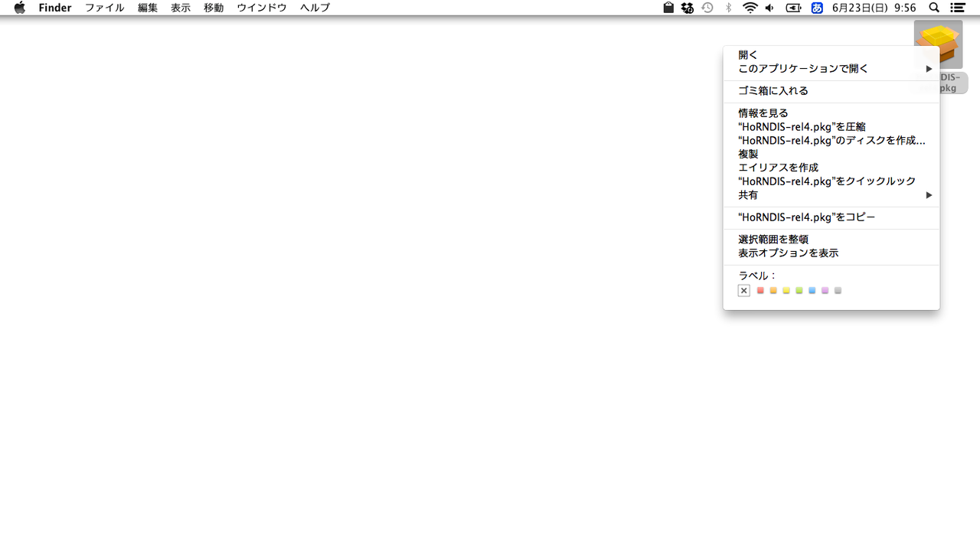Image resolution: width=980 pixels, height=551 pixels.
Task: Click the clipboard icon in the menu bar
Action: [x=668, y=8]
